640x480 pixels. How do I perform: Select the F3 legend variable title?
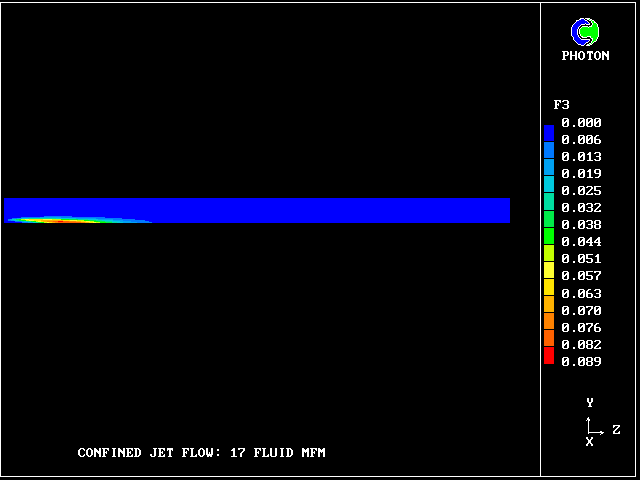click(x=561, y=104)
